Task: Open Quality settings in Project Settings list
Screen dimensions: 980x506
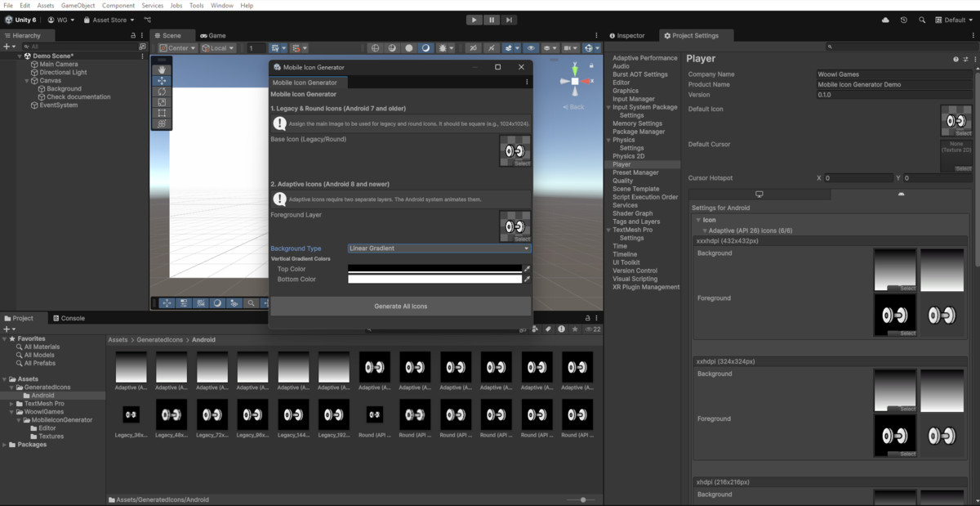Action: (x=623, y=181)
